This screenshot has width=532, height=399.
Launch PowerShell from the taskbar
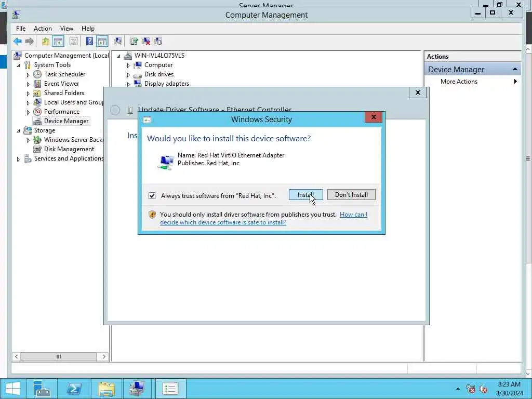point(74,389)
